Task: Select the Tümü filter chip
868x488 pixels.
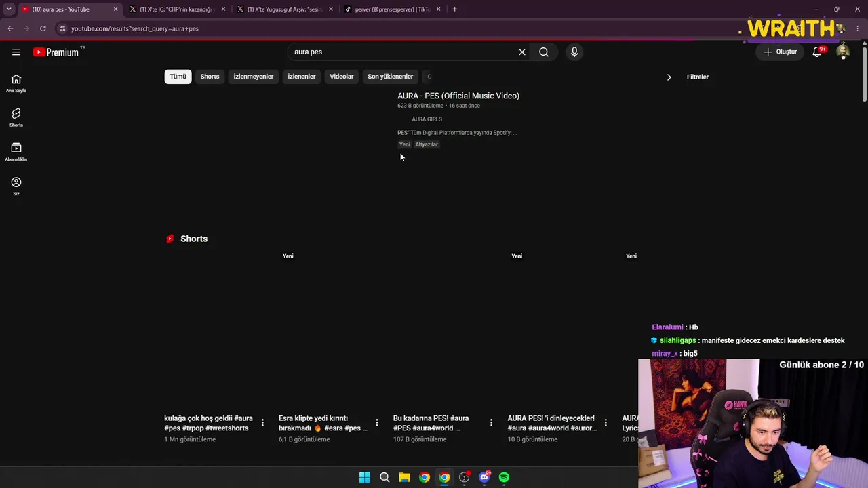Action: (178, 77)
